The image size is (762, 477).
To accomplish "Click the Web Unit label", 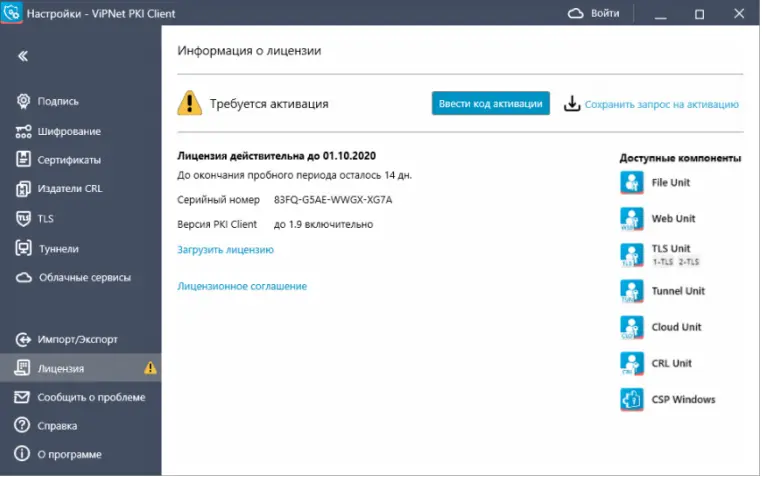I will 673,219.
